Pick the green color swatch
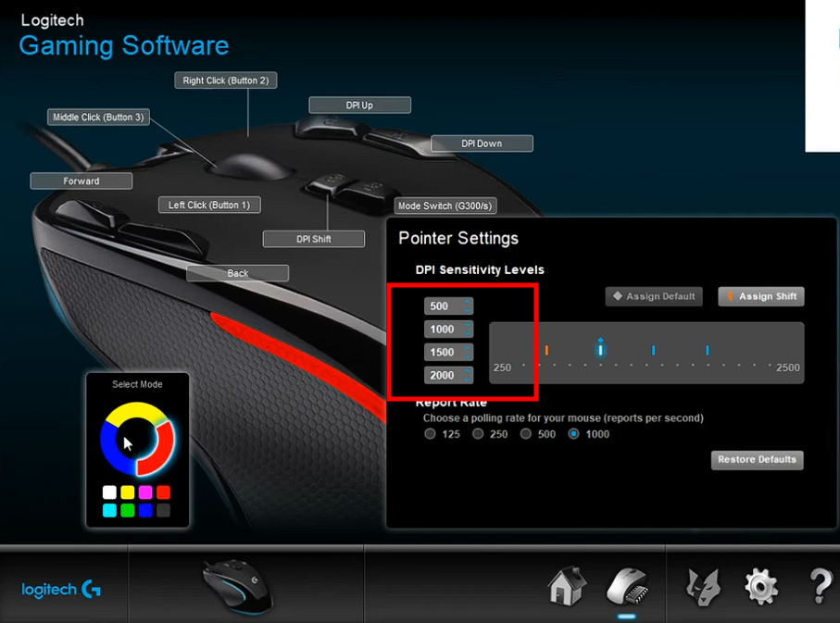The width and height of the screenshot is (840, 623). click(x=128, y=510)
